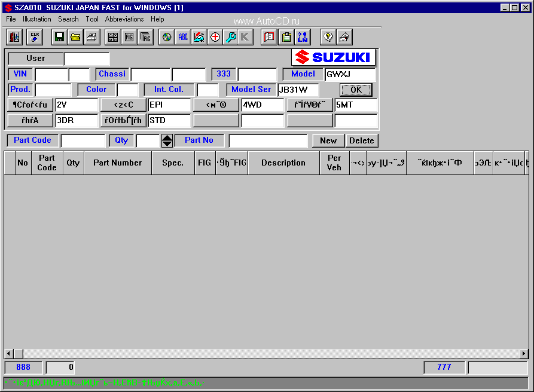
Task: Focus the Model field containing GWXJ
Action: [350, 75]
